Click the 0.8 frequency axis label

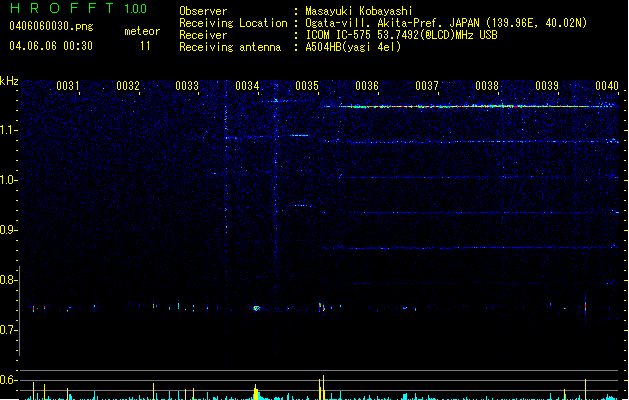pos(8,280)
